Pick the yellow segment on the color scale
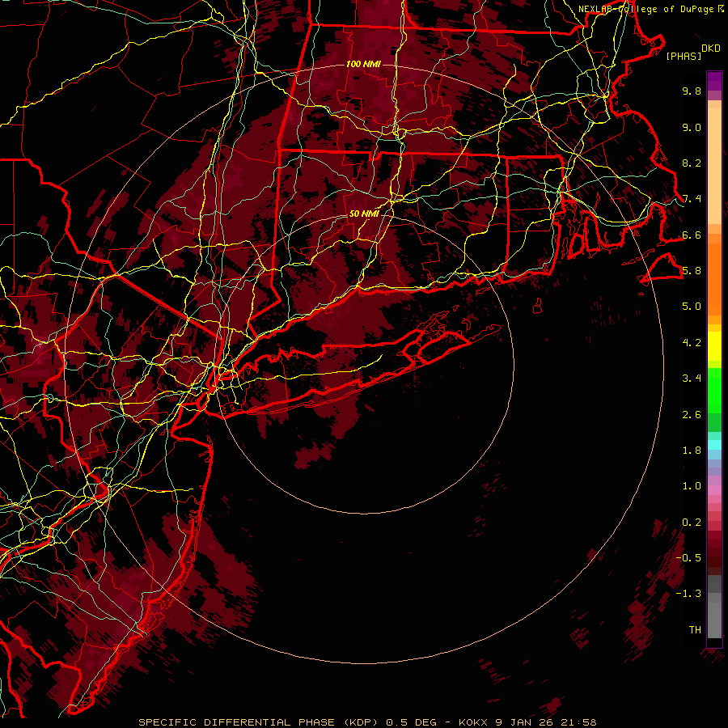The height and width of the screenshot is (728, 728). point(714,346)
